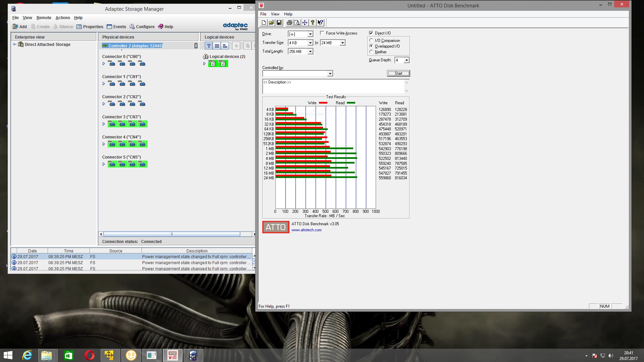Click the Save floppy-disk toolbar icon
The height and width of the screenshot is (362, 644).
pyautogui.click(x=279, y=23)
